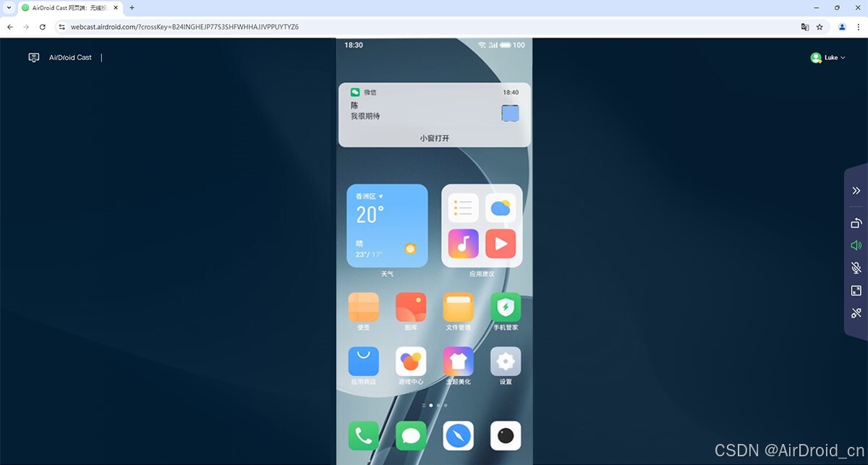The width and height of the screenshot is (868, 465).
Task: Open the music app in 应用建议
Action: pos(463,244)
